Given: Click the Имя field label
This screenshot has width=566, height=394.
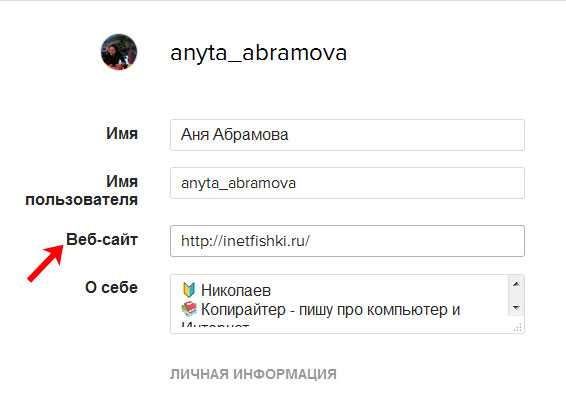Looking at the screenshot, I should point(122,133).
